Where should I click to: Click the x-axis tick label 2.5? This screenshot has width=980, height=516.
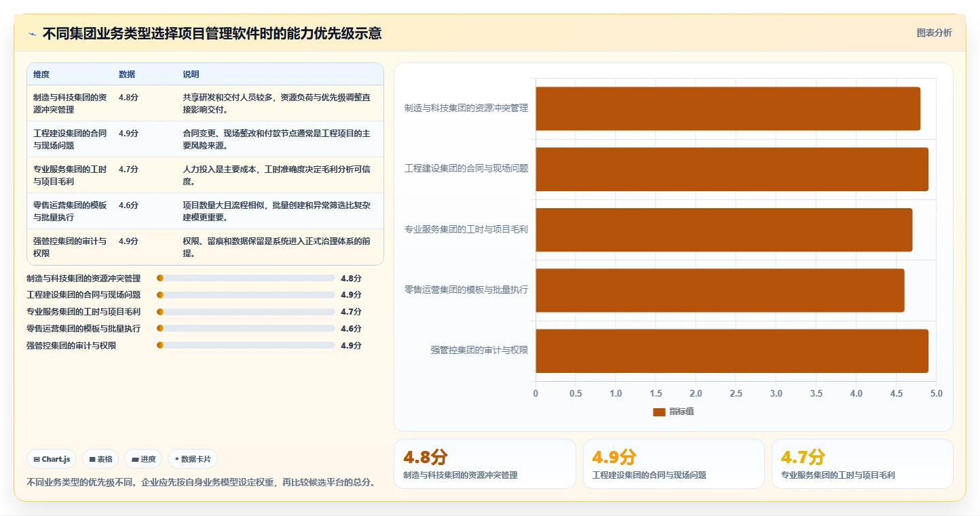pos(736,393)
